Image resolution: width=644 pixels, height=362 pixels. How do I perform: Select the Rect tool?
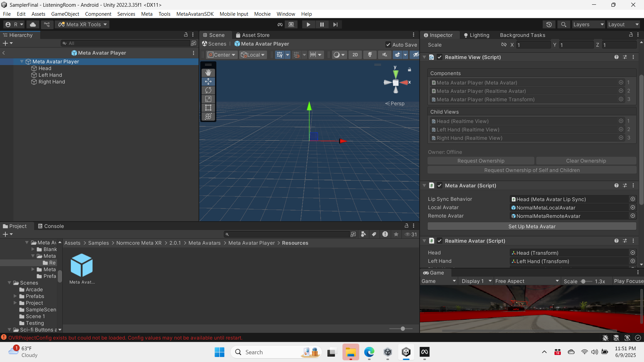(208, 108)
